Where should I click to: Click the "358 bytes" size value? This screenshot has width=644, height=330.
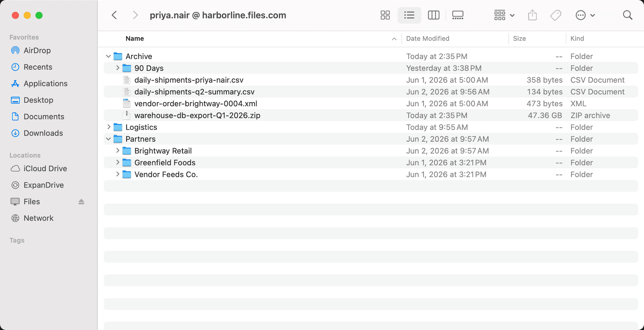pos(545,80)
